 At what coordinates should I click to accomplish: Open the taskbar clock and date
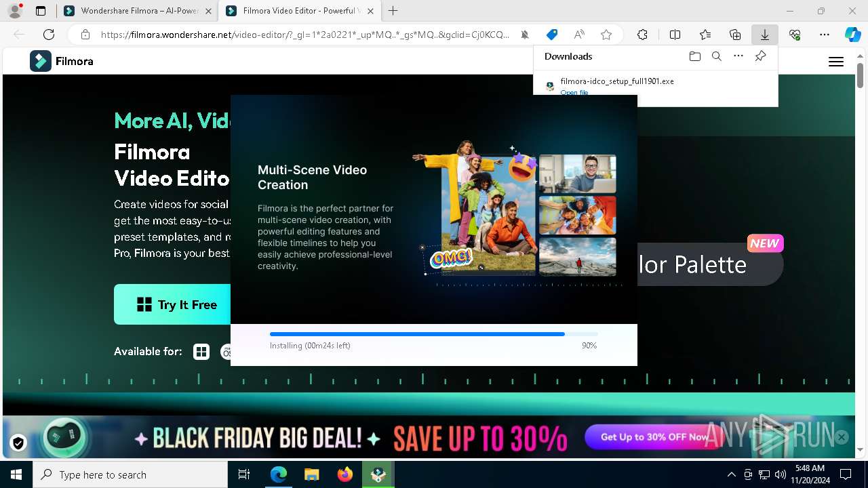click(810, 474)
